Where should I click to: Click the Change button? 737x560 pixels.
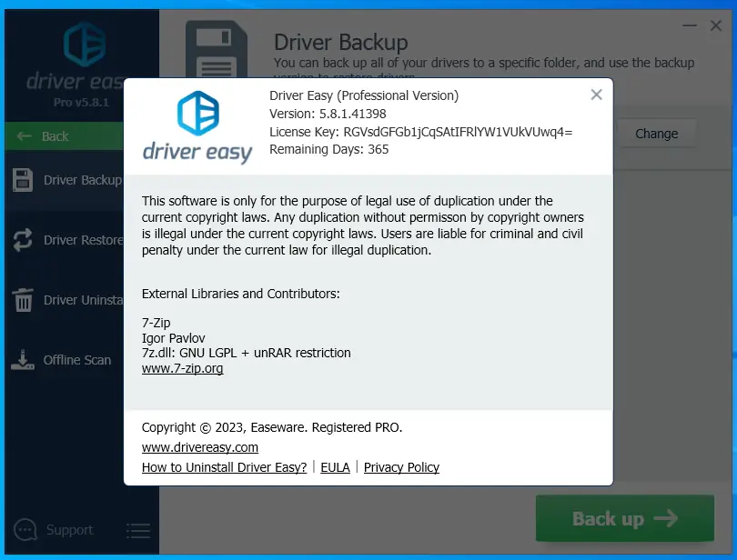[x=657, y=133]
